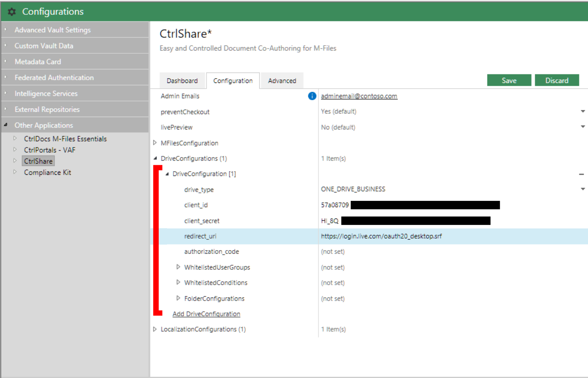Select the Configuration tab
The width and height of the screenshot is (588, 378).
[x=233, y=81]
